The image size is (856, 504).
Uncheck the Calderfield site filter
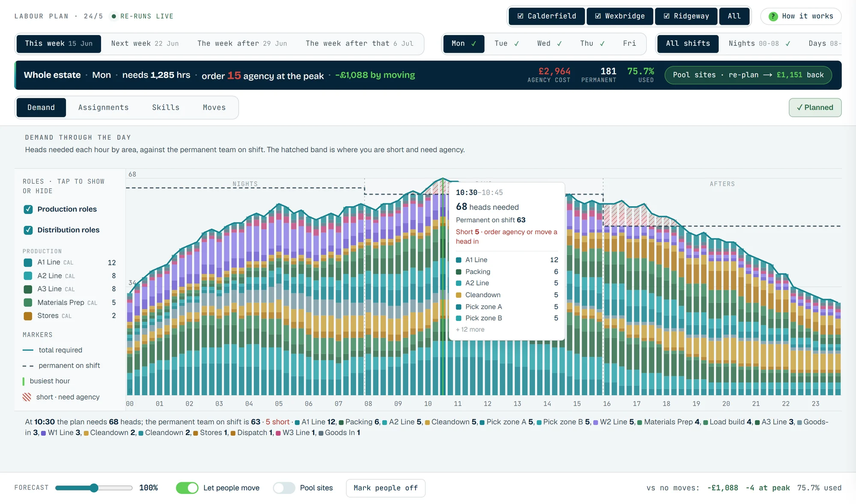pos(547,16)
